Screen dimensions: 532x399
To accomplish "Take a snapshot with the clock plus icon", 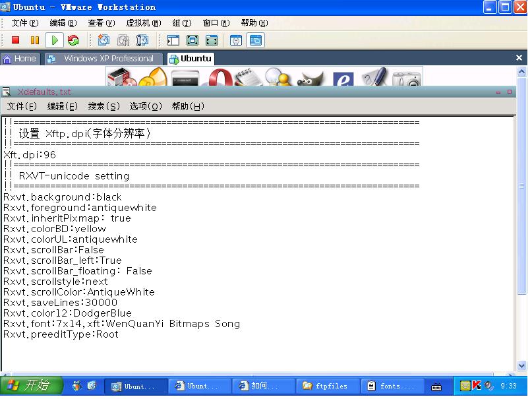I will [103, 40].
